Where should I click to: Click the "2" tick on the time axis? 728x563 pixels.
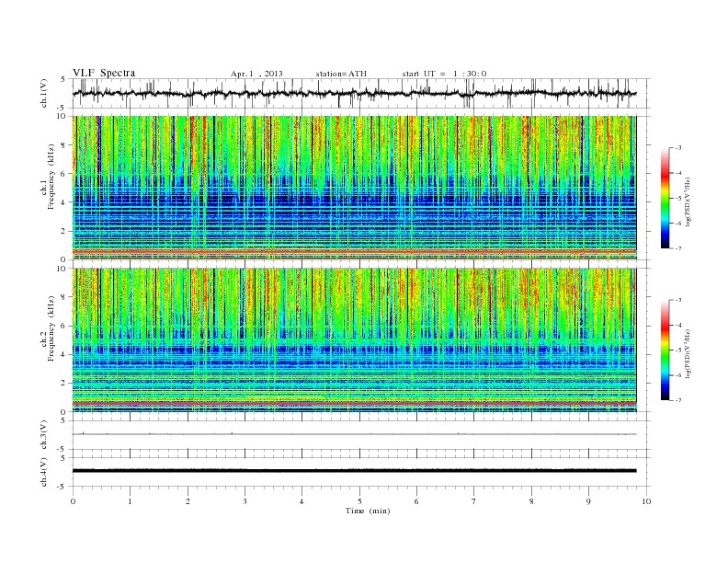(x=188, y=501)
